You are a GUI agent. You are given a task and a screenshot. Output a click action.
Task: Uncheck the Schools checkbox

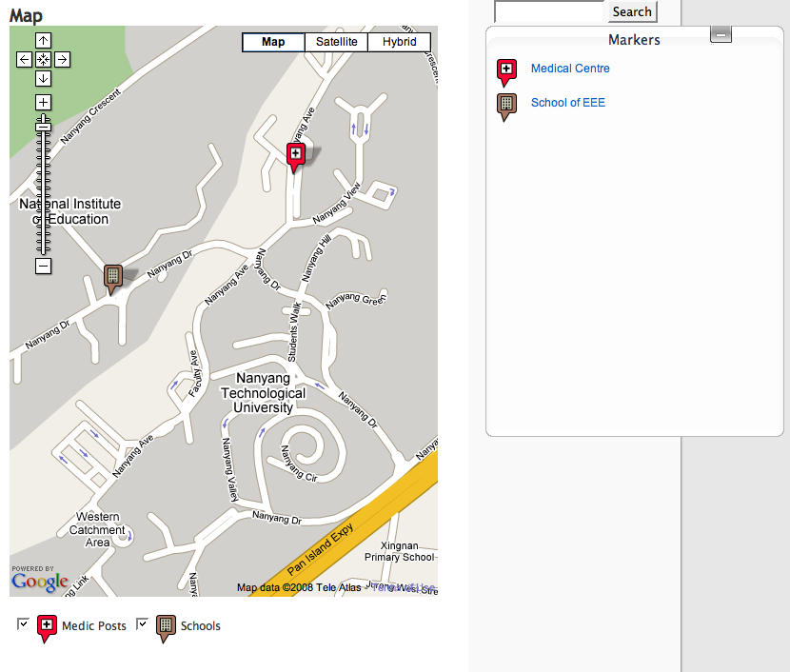142,623
